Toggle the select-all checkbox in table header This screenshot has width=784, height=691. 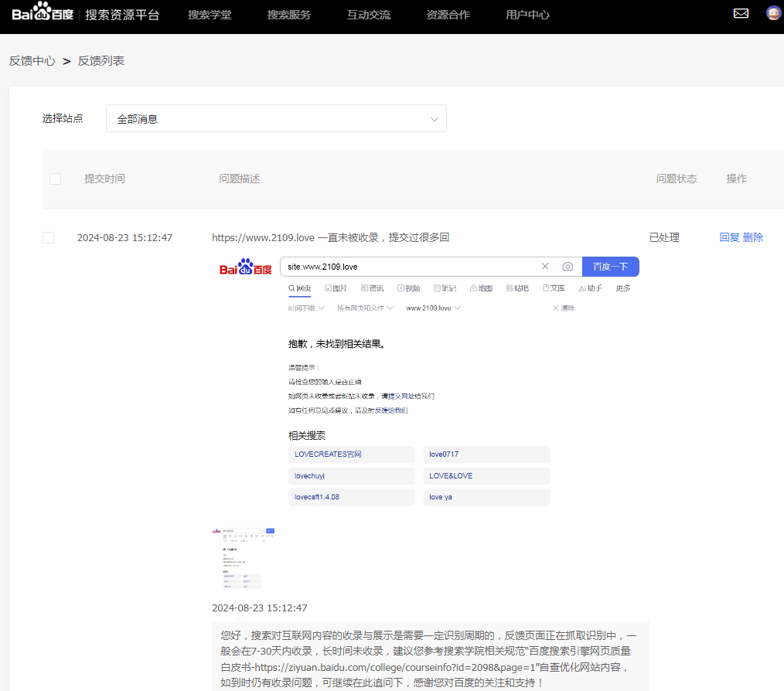55,179
